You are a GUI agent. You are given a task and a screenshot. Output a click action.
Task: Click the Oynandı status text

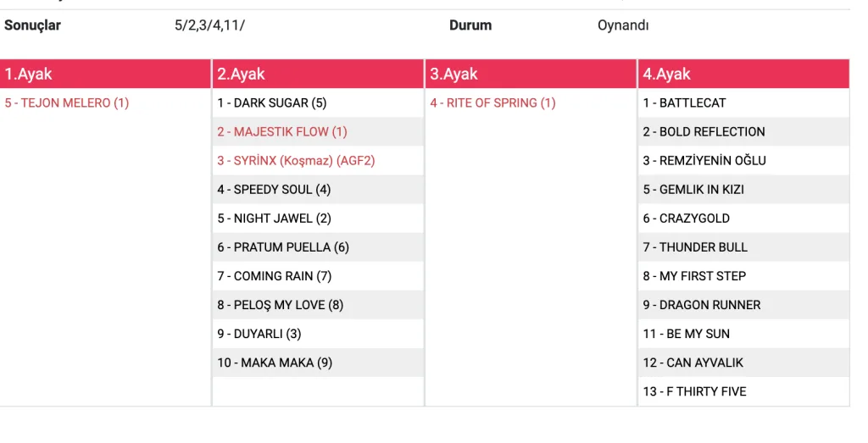point(623,25)
